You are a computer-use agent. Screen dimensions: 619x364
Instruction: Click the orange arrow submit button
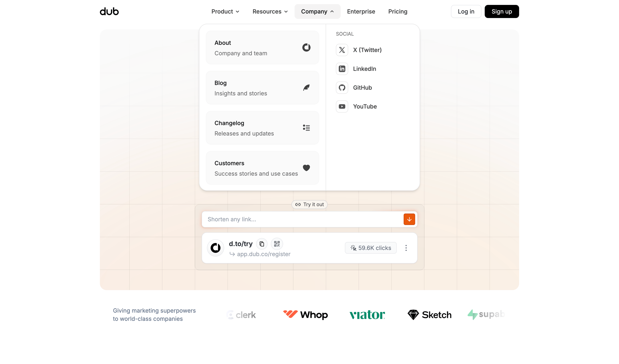click(x=409, y=219)
